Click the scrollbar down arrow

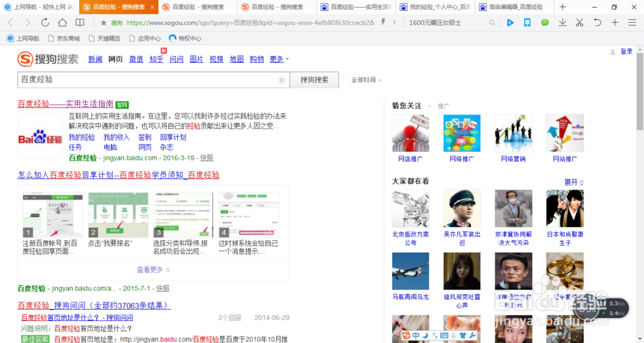(640, 339)
